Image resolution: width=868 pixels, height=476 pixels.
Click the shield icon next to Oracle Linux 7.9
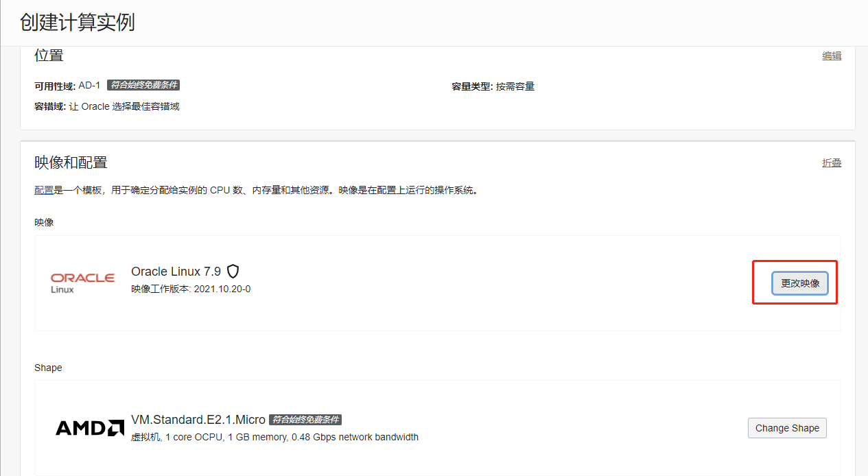pos(233,272)
